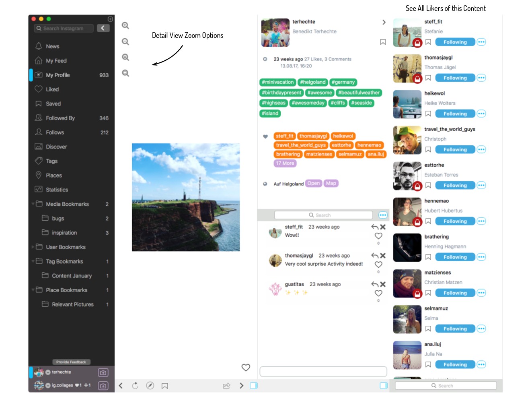Click the Provide Feedback button
Viewport: 532px width, 403px height.
tap(71, 362)
